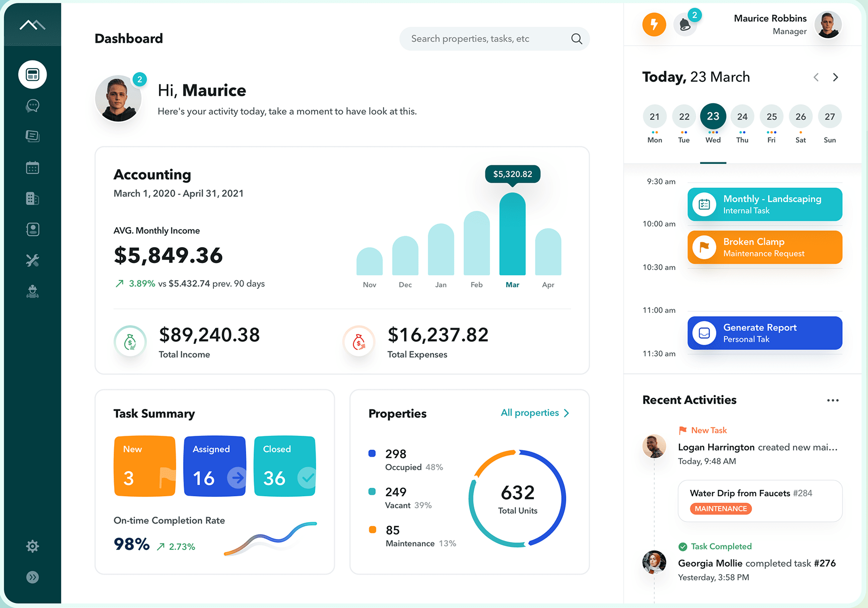Viewport: 868px width, 608px height.
Task: Open the notifications bell icon
Action: [685, 24]
